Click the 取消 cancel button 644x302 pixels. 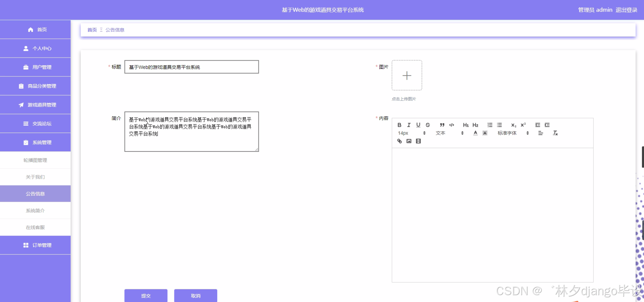(196, 295)
